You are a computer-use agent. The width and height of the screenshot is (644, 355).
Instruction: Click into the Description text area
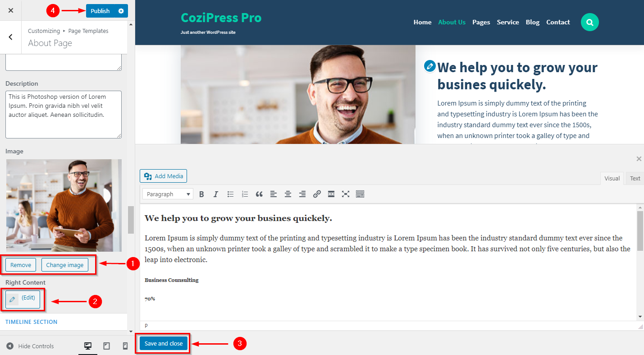click(x=64, y=115)
